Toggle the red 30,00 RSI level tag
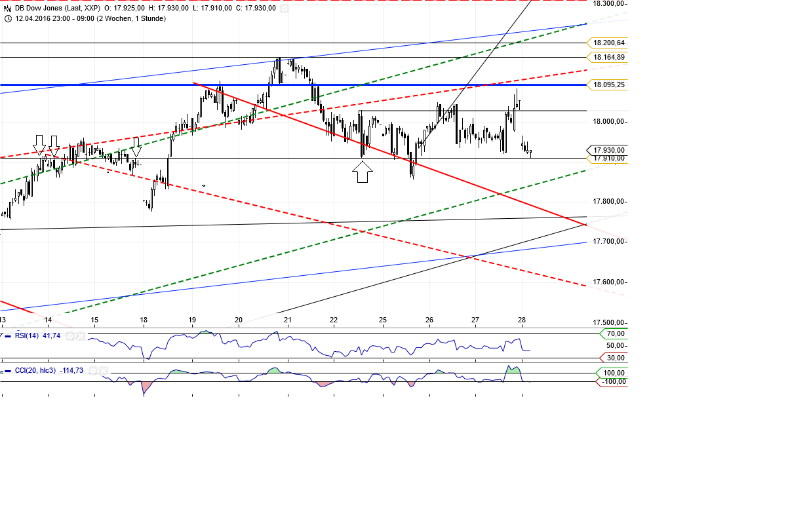The width and height of the screenshot is (809, 532). click(x=610, y=358)
